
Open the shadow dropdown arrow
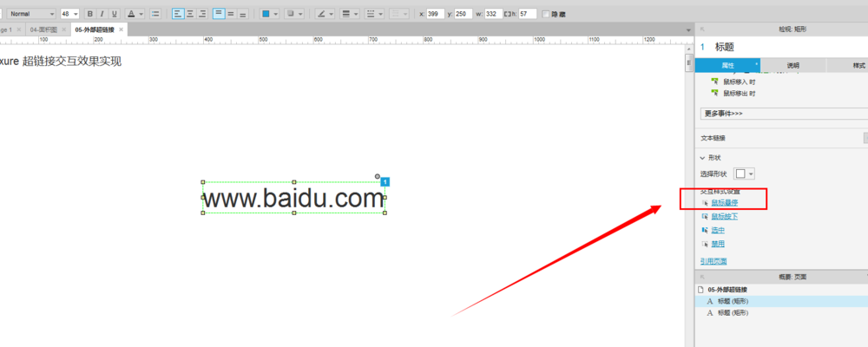coord(300,14)
